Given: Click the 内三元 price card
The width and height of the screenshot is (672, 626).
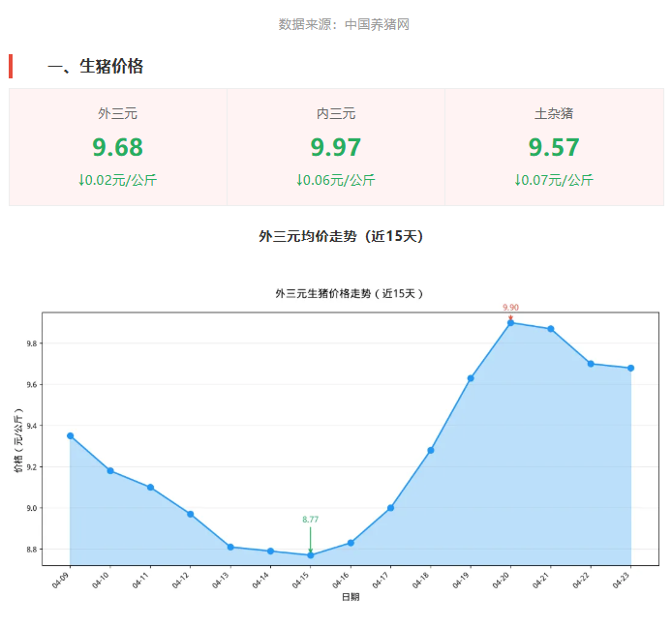Looking at the screenshot, I should 336,147.
